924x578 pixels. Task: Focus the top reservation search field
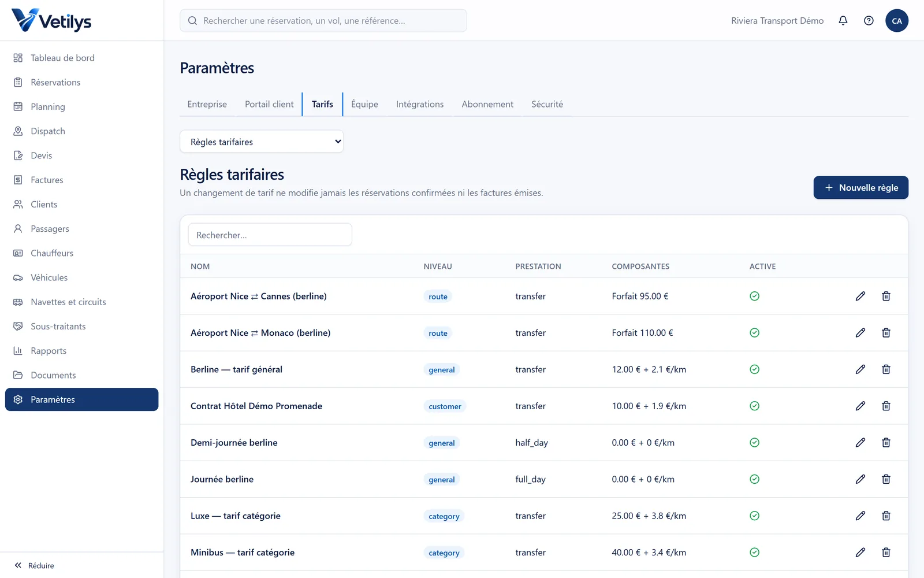pyautogui.click(x=323, y=21)
